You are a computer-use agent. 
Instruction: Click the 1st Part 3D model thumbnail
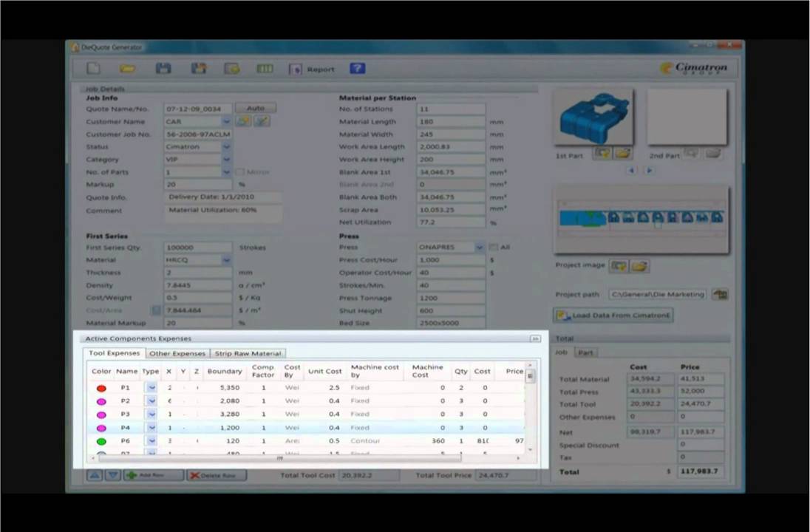point(593,117)
